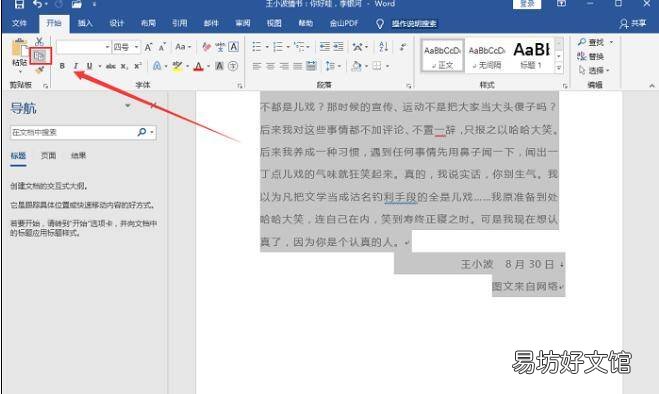Screen dimensions: 659x394
Task: Click the Copy icon in clipboard group
Action: 40,56
